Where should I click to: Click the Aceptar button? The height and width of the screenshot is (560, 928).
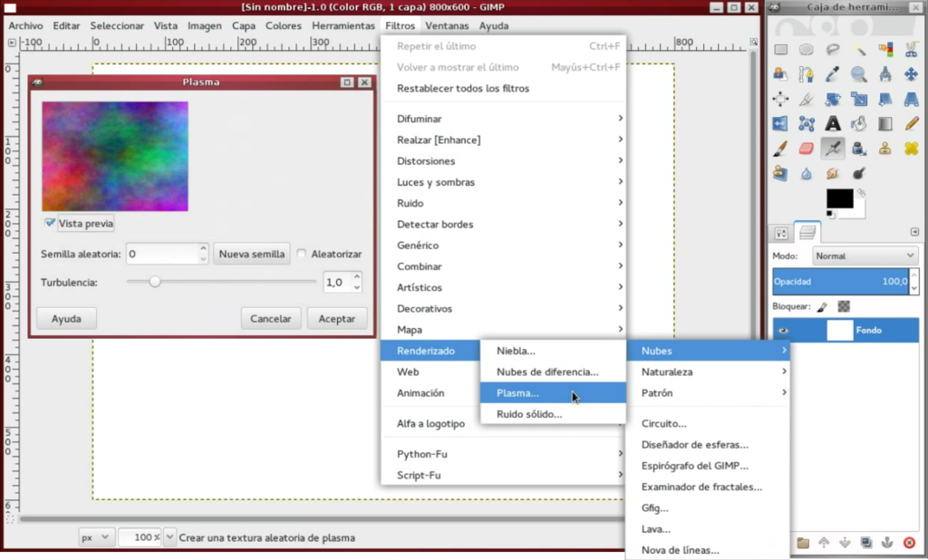(337, 318)
